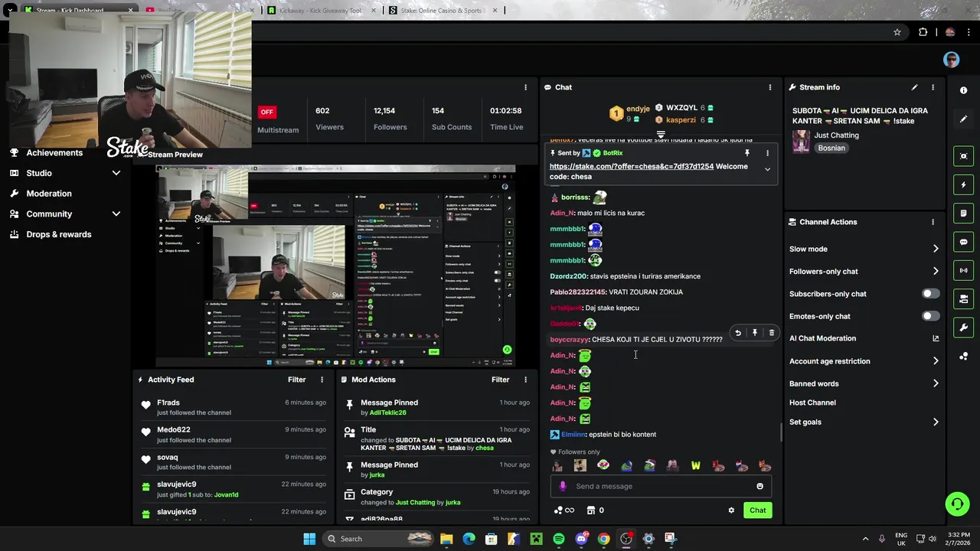Pin boyccrazyy's chat message
980x551 pixels.
[x=755, y=333]
